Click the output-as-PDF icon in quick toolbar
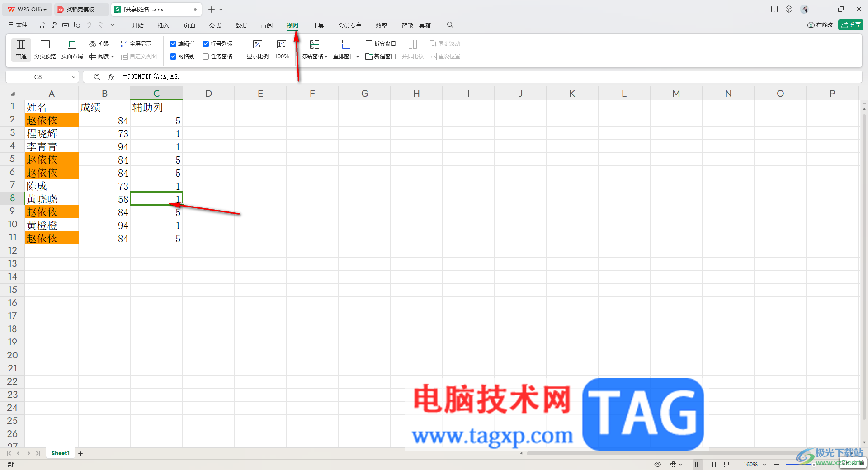 tap(54, 25)
